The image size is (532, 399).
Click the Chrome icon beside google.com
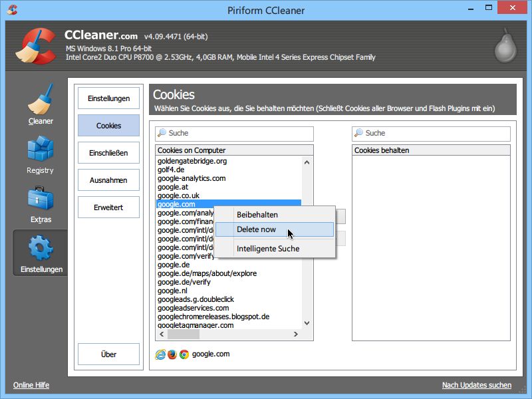184,354
